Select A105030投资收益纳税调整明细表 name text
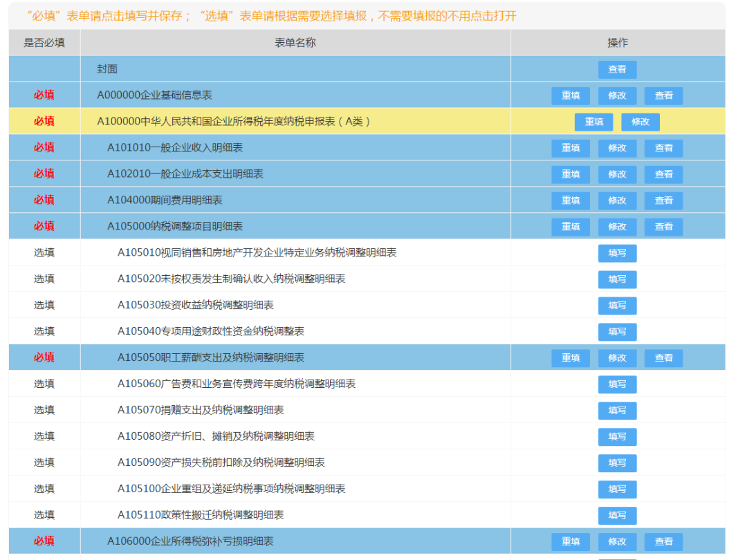Image resolution: width=747 pixels, height=560 pixels. click(196, 305)
